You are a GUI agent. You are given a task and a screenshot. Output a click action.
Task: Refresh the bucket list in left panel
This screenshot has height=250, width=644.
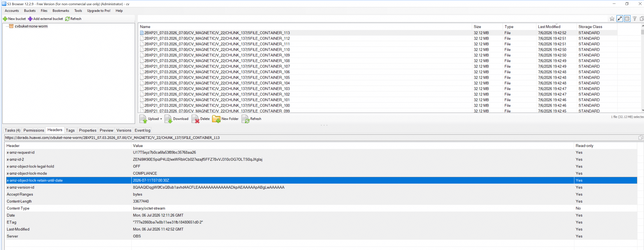[x=73, y=19]
